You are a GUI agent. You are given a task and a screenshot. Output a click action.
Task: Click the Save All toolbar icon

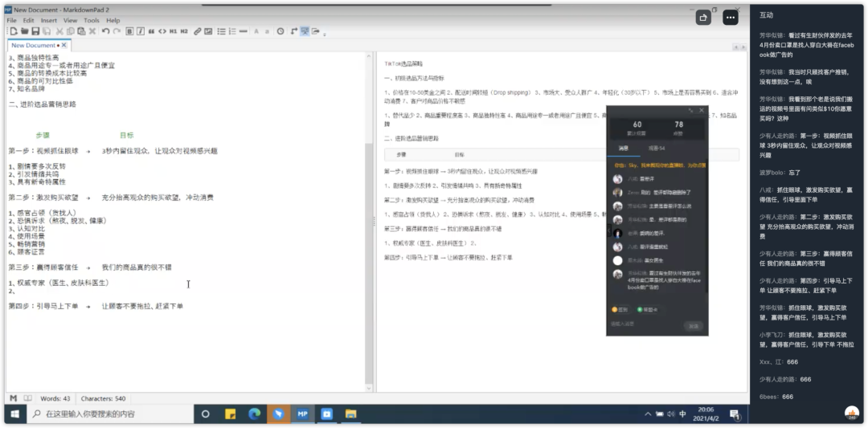coord(47,31)
